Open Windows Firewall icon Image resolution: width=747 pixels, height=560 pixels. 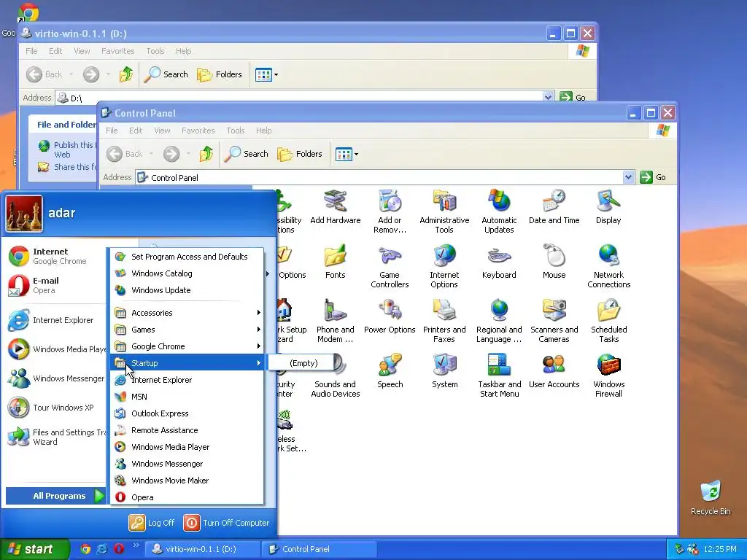[x=608, y=376]
